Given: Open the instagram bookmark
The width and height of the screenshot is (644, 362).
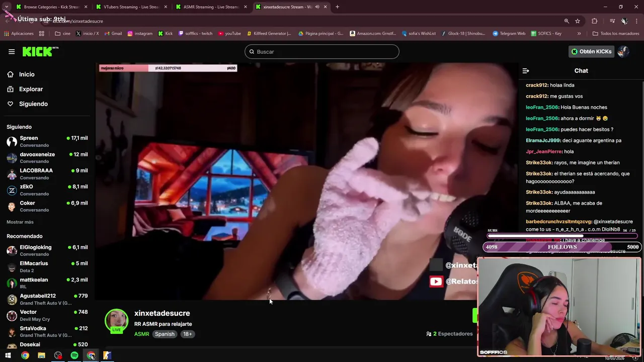Looking at the screenshot, I should coord(139,34).
